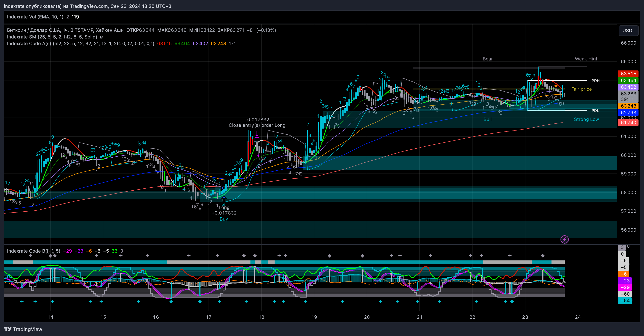Click the Bull label on chart
The width and height of the screenshot is (644, 336).
(x=487, y=120)
